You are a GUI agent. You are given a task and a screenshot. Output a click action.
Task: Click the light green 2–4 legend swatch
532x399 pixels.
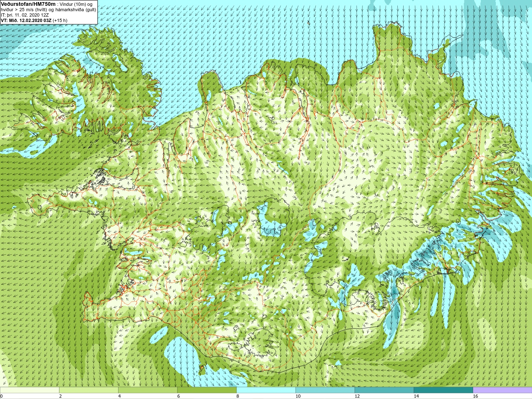[x=89, y=390]
